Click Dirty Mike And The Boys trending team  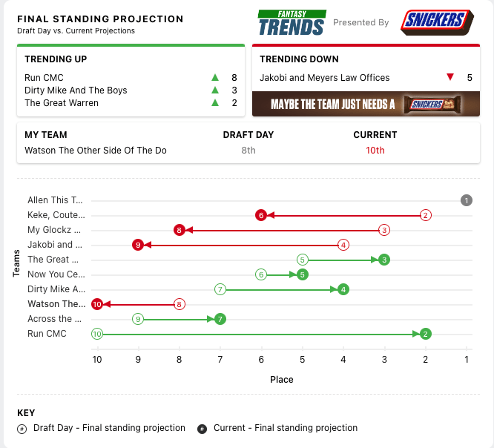[76, 90]
